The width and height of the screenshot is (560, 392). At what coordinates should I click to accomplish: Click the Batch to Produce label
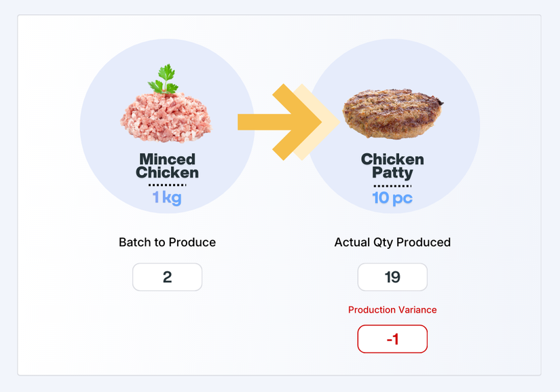pos(167,242)
